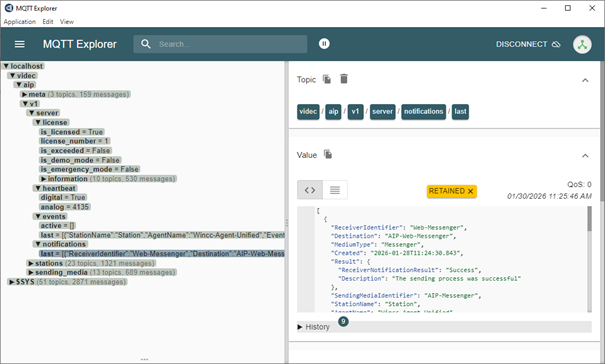Open the connection avatar icon

[x=582, y=44]
